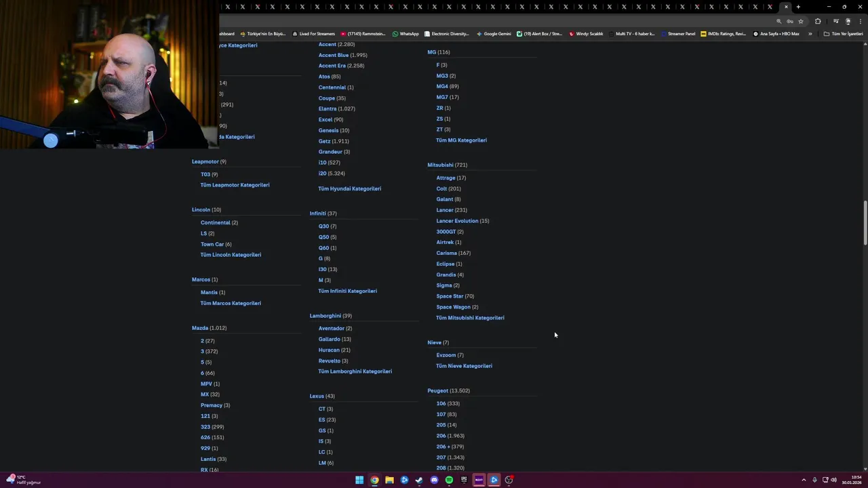868x488 pixels.
Task: Open the Hyundai Accent Blue listings
Action: pos(334,56)
